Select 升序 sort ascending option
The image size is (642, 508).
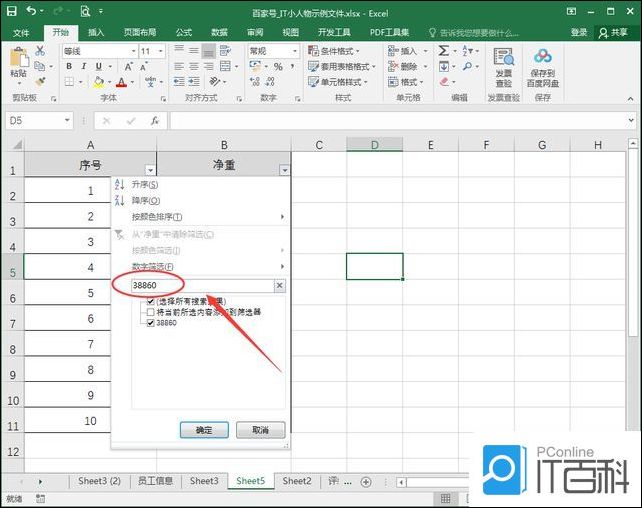pyautogui.click(x=146, y=185)
